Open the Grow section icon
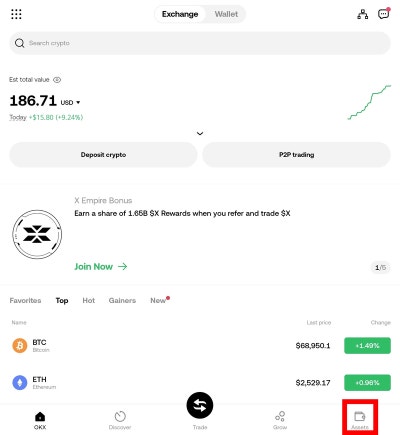400x435 pixels. [280, 416]
